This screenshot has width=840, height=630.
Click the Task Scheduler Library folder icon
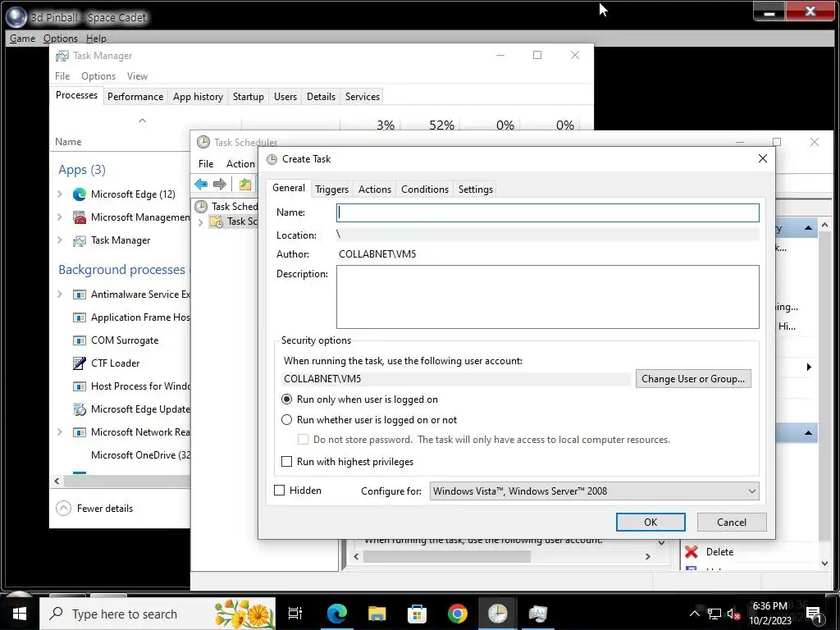click(217, 221)
